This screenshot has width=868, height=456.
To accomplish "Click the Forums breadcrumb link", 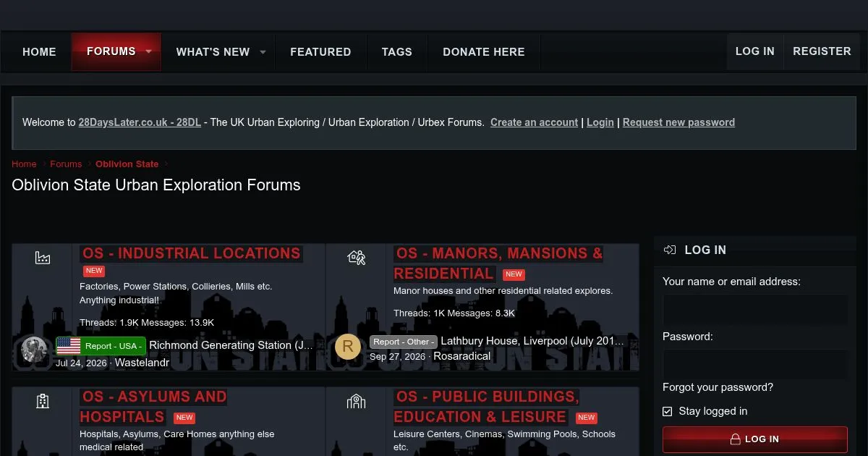I will 66,164.
